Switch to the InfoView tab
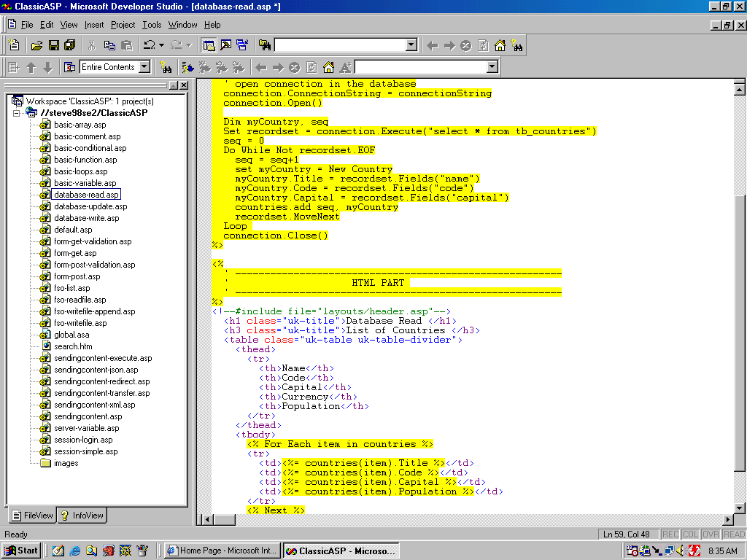This screenshot has height=560, width=747. [82, 516]
